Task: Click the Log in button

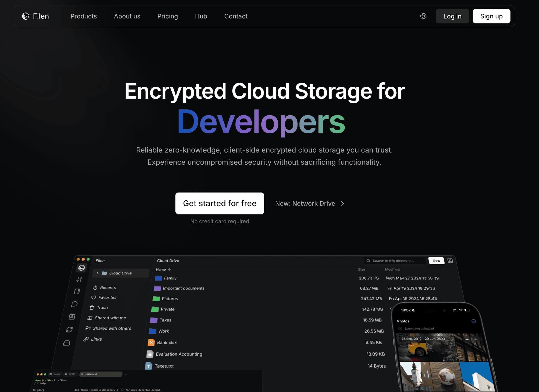Action: pyautogui.click(x=452, y=16)
